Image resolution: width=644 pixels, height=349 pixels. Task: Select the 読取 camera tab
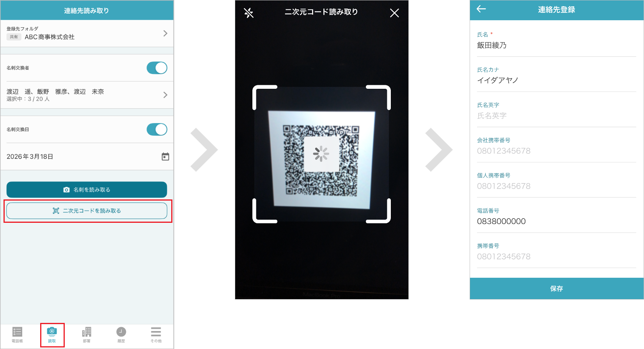[52, 335]
